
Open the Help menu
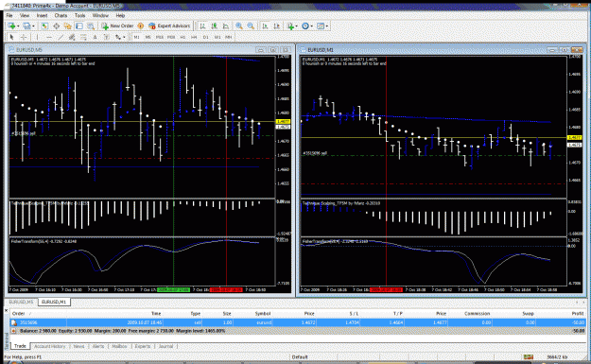coord(120,15)
